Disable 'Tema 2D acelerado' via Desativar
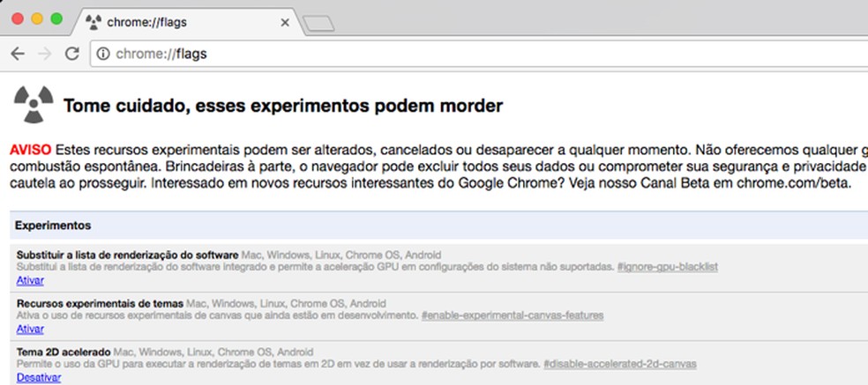Image resolution: width=868 pixels, height=385 pixels. [x=39, y=378]
